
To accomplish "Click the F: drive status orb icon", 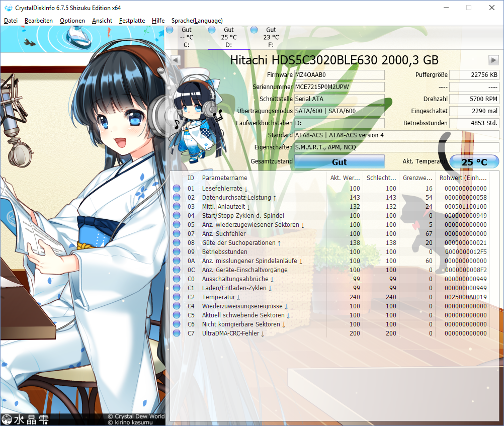I will 254,30.
